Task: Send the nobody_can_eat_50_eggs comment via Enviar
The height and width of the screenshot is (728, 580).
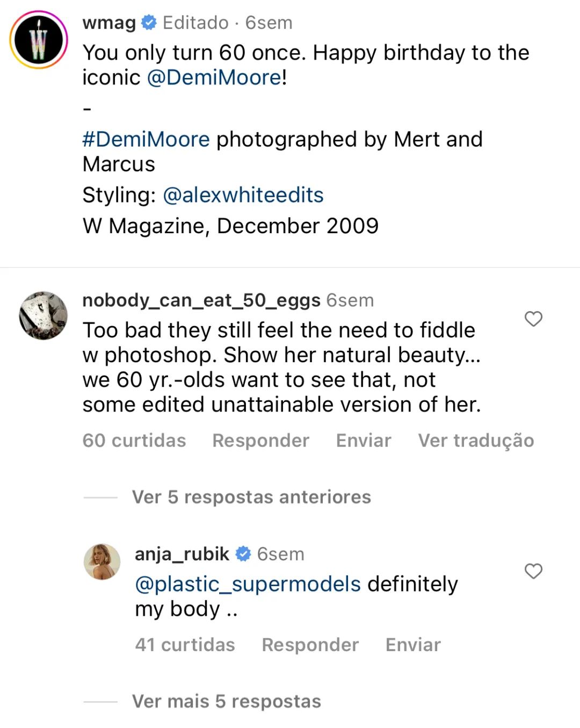Action: pos(364,441)
